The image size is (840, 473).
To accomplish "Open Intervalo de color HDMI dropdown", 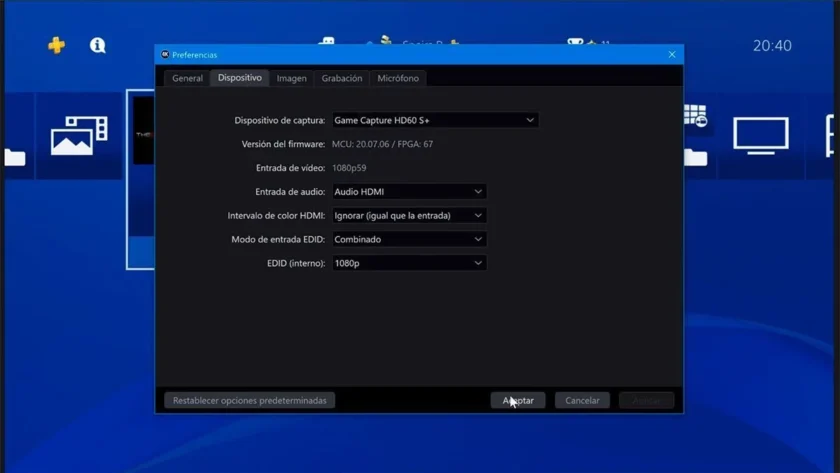I will [x=409, y=215].
